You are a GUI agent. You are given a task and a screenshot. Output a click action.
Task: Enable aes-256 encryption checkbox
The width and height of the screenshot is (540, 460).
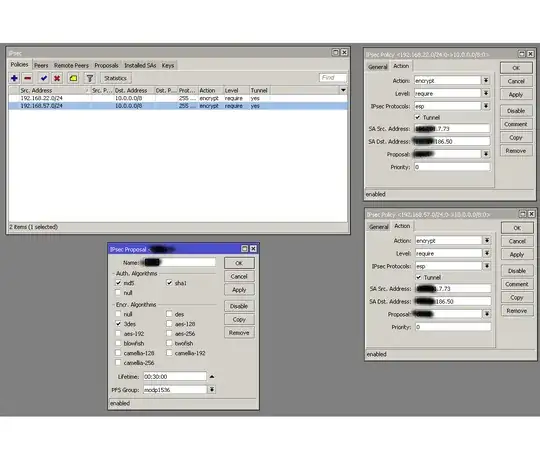(169, 333)
